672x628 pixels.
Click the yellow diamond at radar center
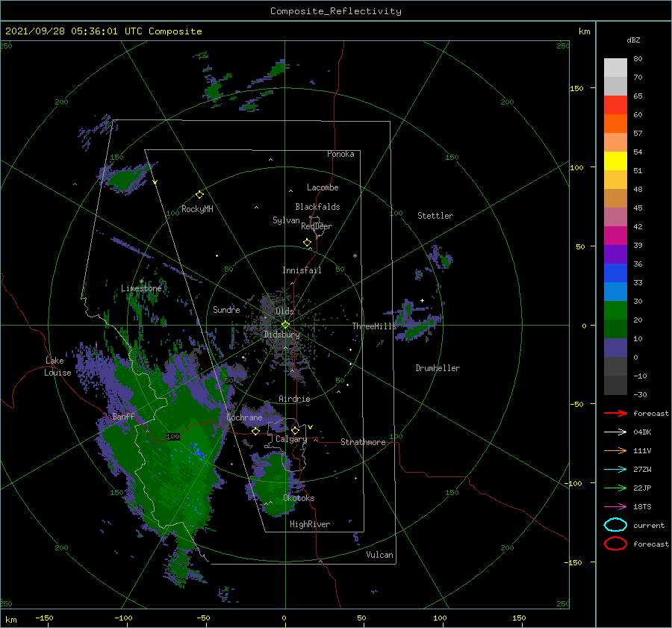pyautogui.click(x=285, y=325)
